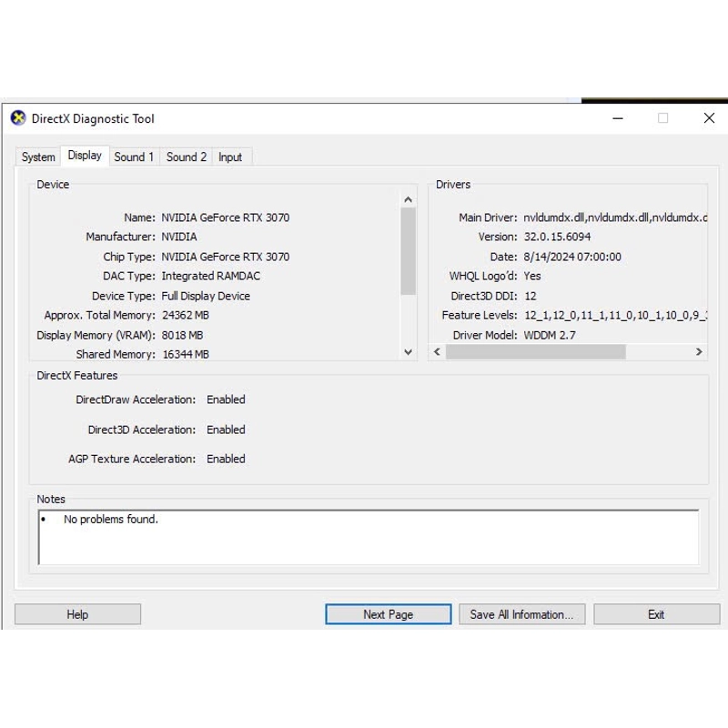
Task: Click the Integrated RAMDAC value
Action: coord(210,276)
